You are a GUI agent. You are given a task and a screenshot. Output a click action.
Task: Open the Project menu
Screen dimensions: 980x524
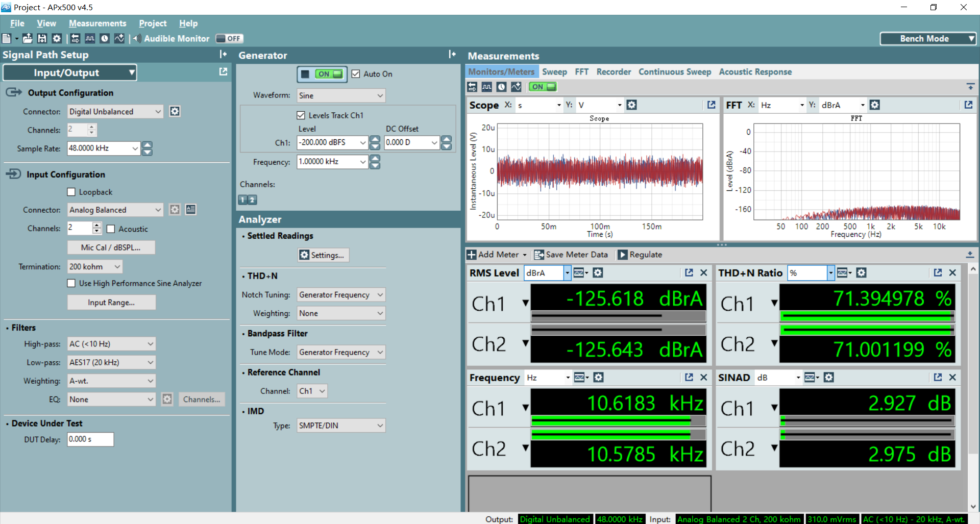153,23
